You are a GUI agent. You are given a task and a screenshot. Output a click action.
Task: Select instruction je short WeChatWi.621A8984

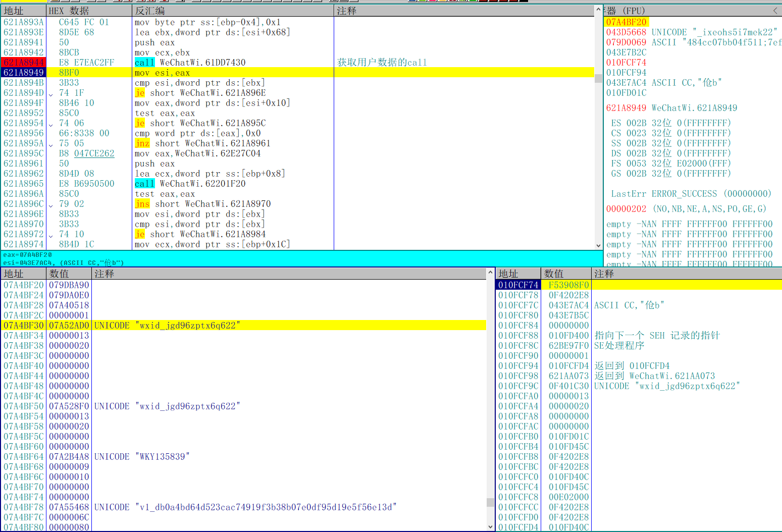click(200, 234)
